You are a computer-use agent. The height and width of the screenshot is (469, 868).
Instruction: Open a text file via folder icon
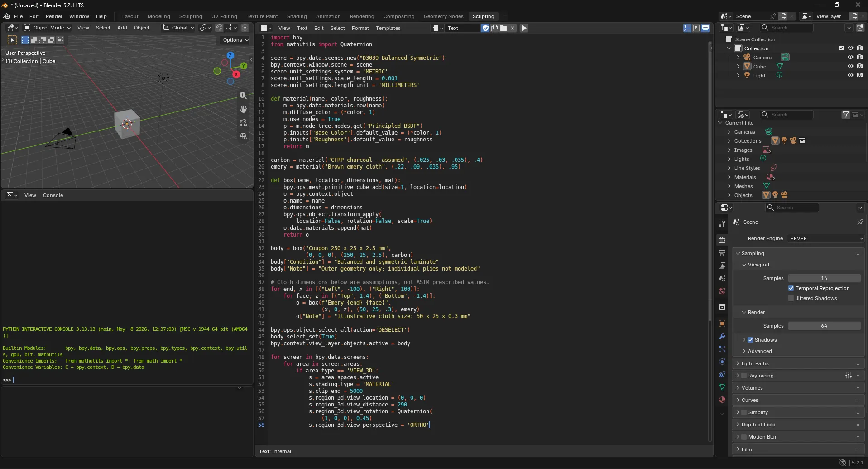pyautogui.click(x=504, y=28)
